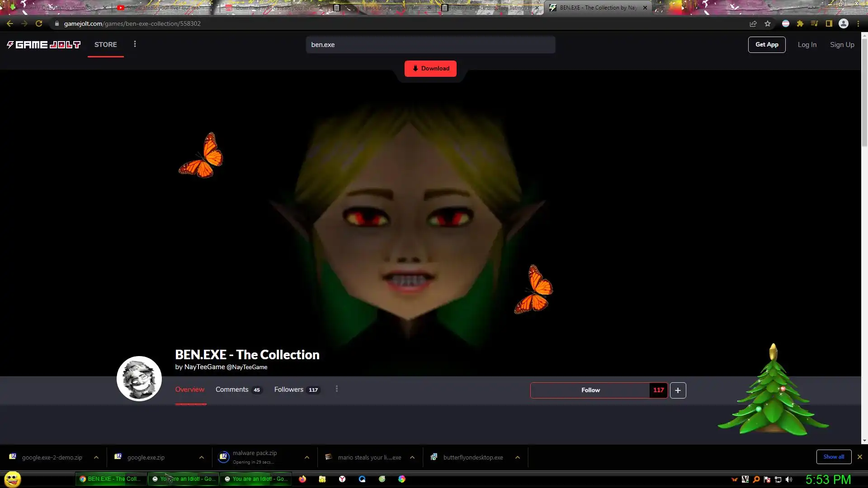Open the more options after Followers tab
868x488 pixels.
tap(337, 389)
